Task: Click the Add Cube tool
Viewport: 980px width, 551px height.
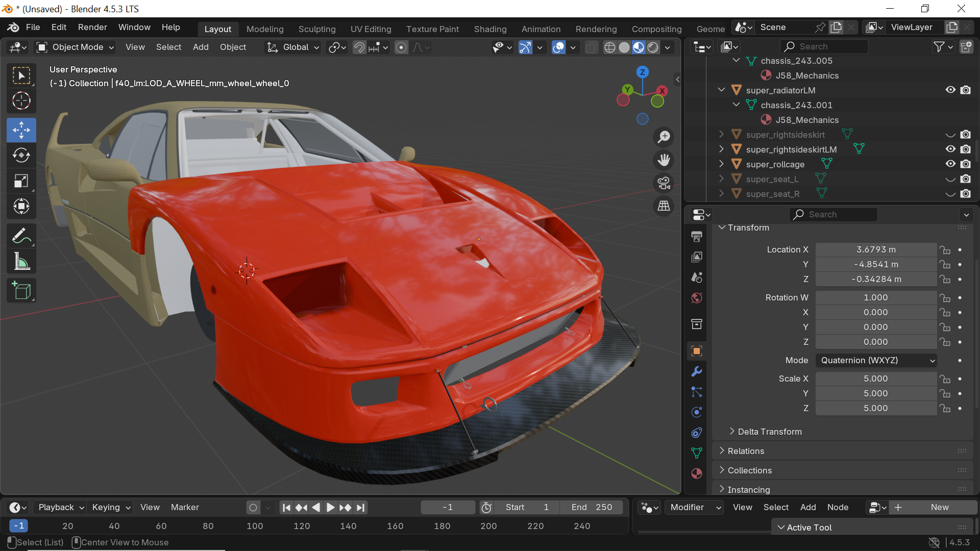Action: tap(21, 291)
